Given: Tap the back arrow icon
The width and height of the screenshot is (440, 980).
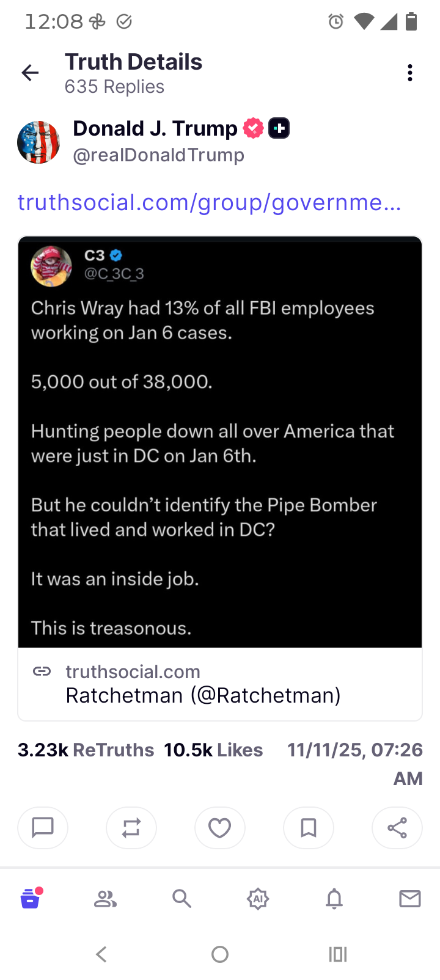Looking at the screenshot, I should point(30,73).
